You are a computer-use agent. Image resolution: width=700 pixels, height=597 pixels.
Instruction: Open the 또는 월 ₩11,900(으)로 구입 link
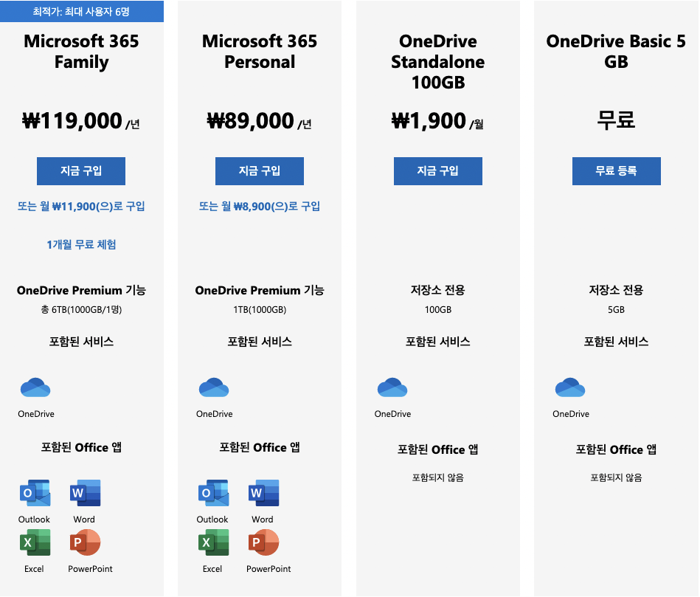pyautogui.click(x=81, y=207)
